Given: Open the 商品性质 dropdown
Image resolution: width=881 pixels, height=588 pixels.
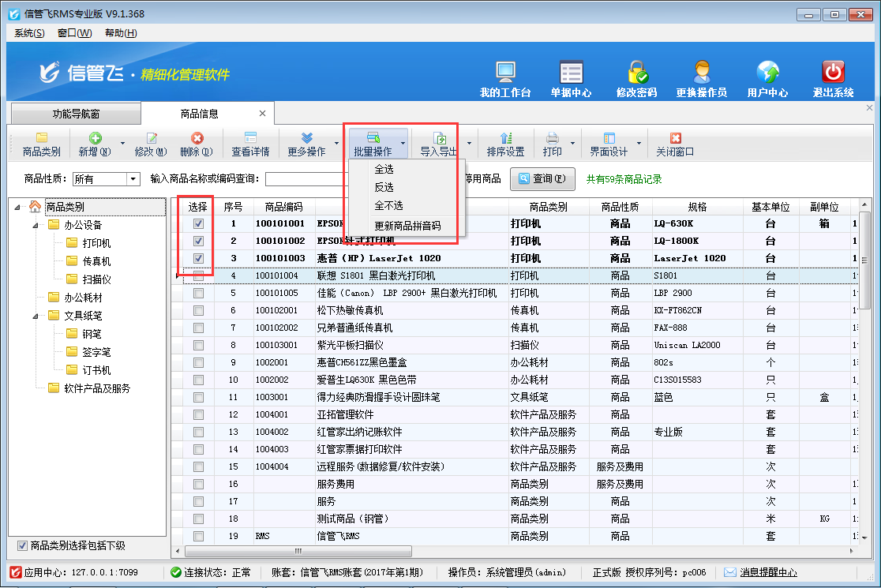Looking at the screenshot, I should (133, 179).
